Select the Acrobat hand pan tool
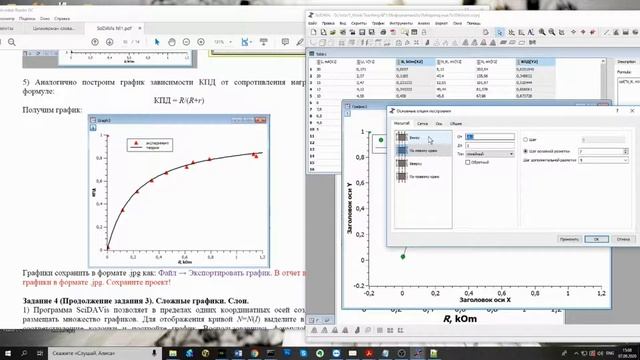This screenshot has width=640, height=360. point(172,42)
